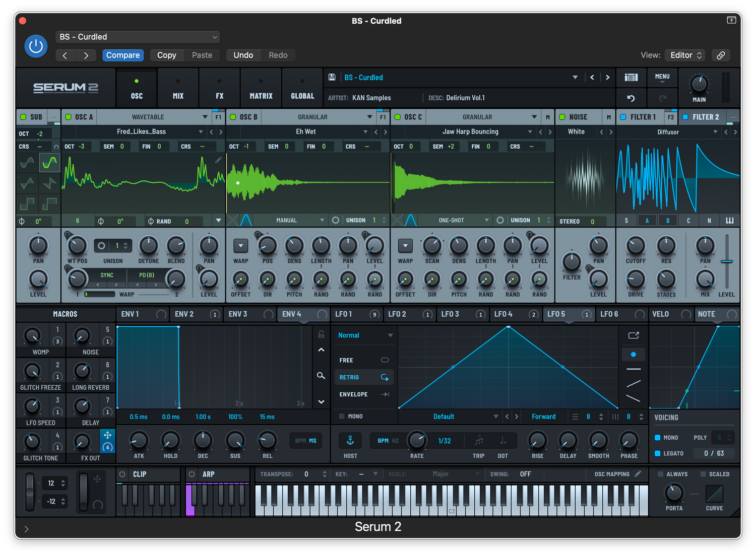Open the preset browser list icon

(x=631, y=77)
